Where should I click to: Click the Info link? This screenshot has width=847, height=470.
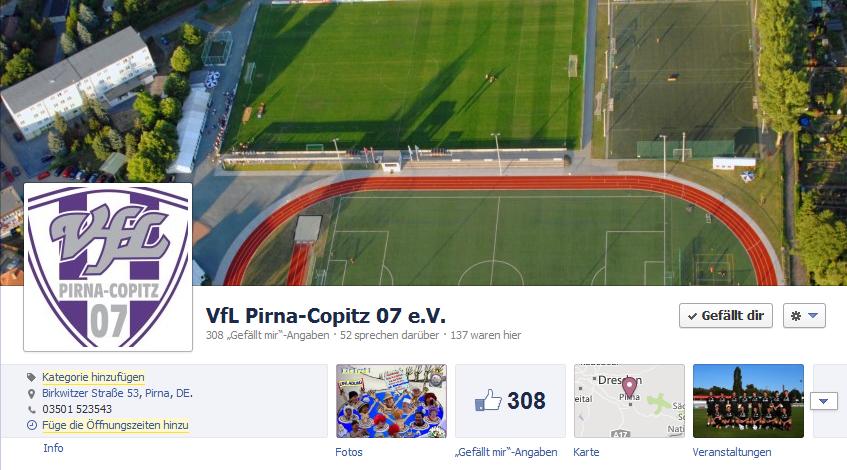point(53,448)
